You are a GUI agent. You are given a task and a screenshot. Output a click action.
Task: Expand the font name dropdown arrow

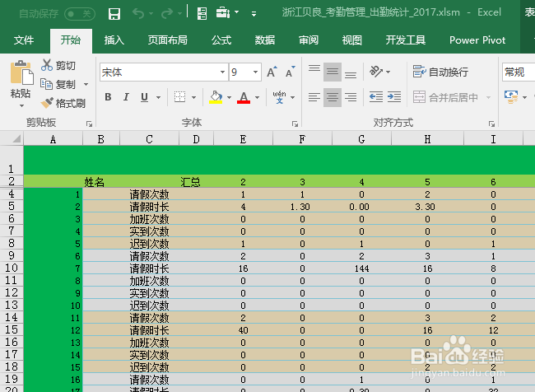click(x=222, y=72)
